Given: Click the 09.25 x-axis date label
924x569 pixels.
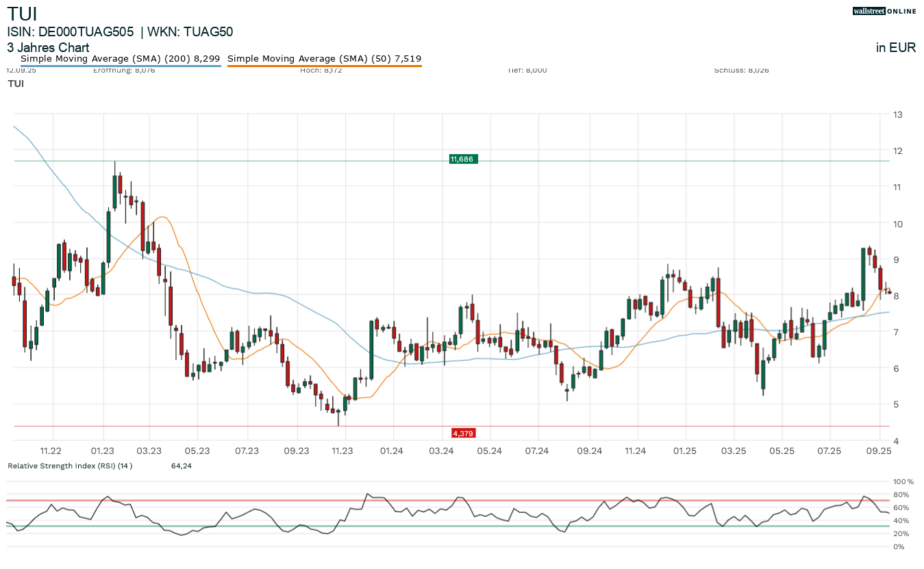Looking at the screenshot, I should (879, 451).
